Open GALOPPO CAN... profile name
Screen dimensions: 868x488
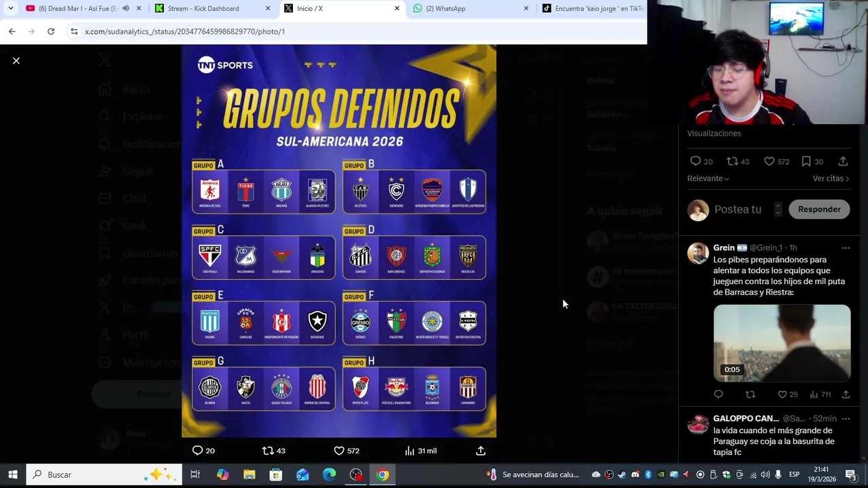(x=746, y=419)
